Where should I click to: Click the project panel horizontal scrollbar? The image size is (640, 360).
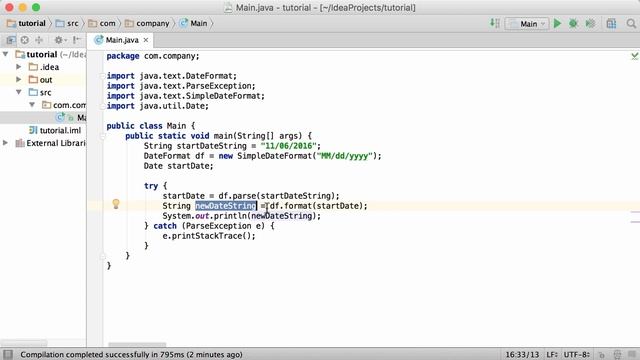24,343
